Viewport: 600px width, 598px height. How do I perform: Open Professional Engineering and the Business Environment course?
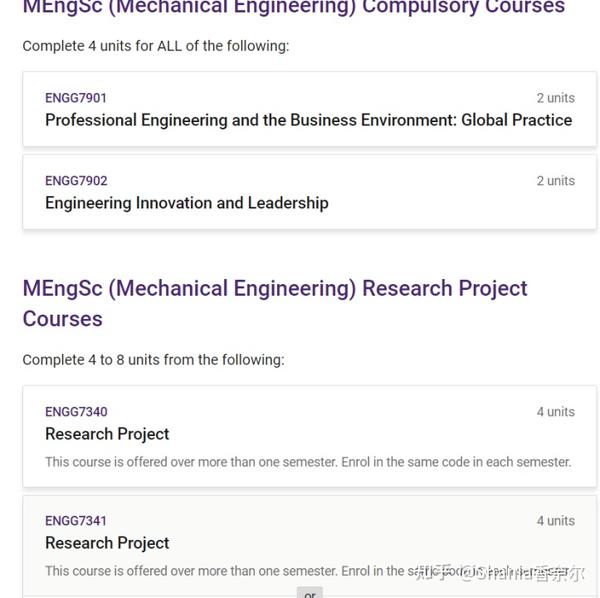pos(308,120)
